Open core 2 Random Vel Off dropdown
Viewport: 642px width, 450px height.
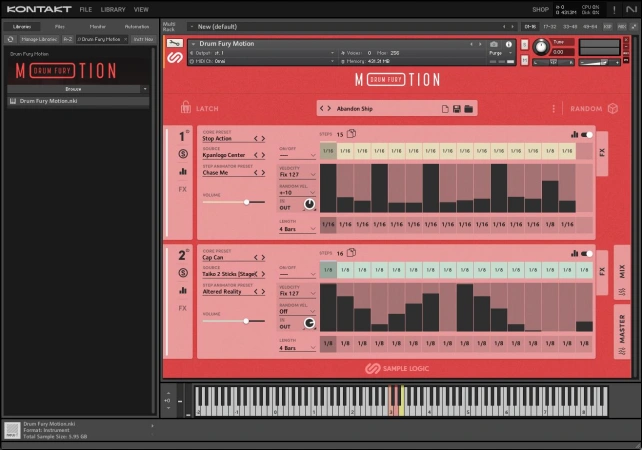[297, 311]
